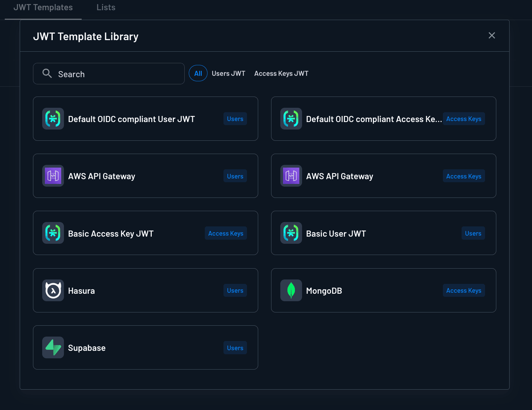This screenshot has width=532, height=410.
Task: Click the Supabase lightning bolt icon
Action: [x=53, y=347]
